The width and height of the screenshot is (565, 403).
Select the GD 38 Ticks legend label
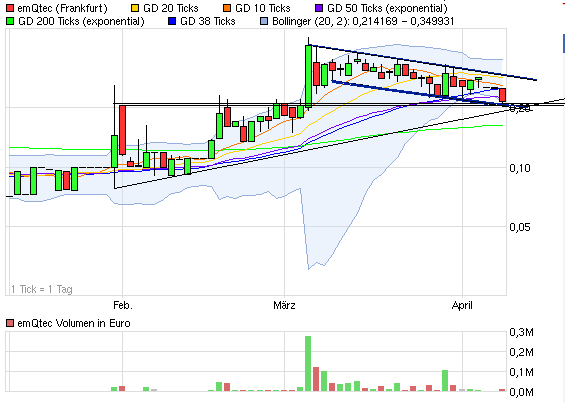pyautogui.click(x=208, y=21)
